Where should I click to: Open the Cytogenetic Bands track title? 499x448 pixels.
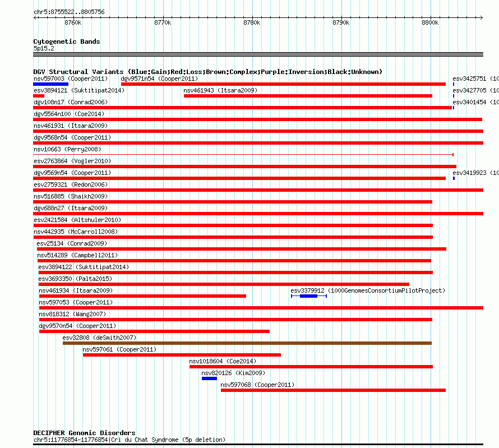click(x=67, y=41)
